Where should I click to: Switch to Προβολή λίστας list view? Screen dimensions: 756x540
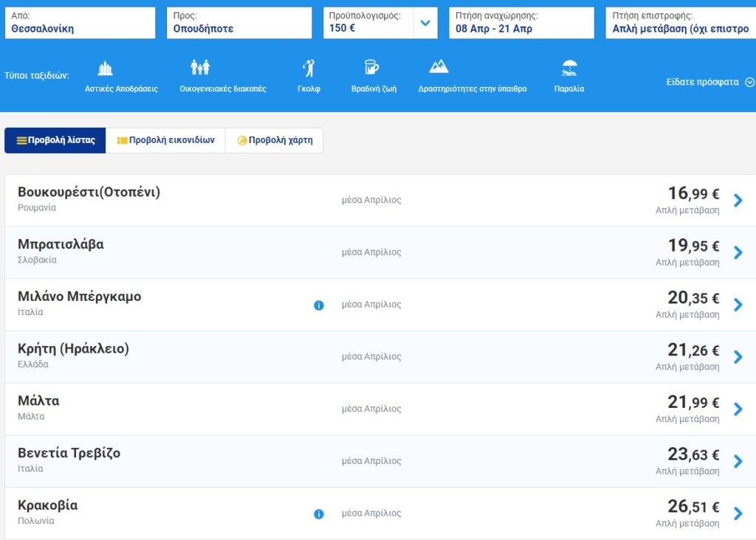(55, 140)
